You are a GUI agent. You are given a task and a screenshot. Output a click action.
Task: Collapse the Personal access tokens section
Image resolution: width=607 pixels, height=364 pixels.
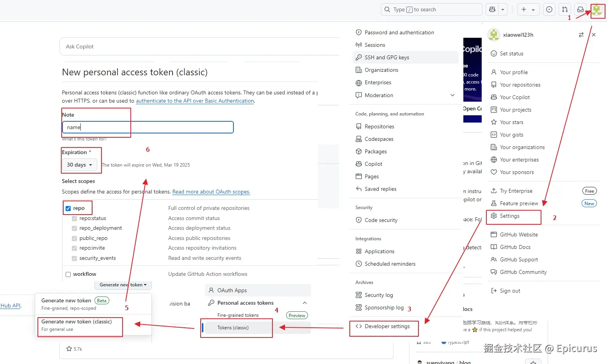click(x=305, y=303)
